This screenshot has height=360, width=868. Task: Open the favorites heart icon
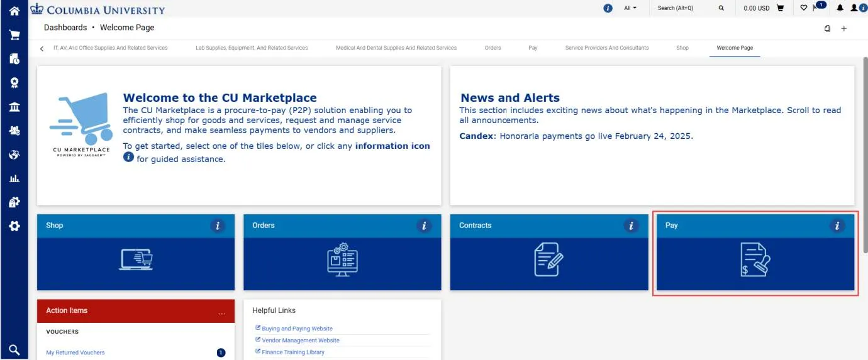click(x=803, y=8)
